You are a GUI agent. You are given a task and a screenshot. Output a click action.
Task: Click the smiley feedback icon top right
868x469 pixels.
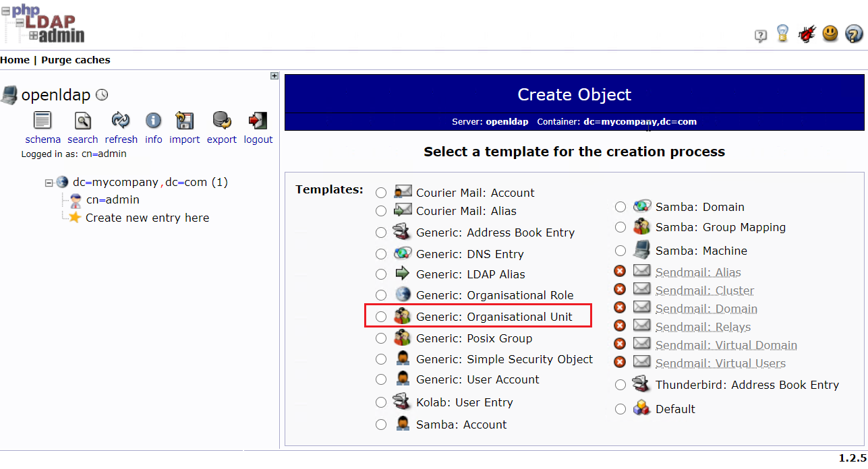(x=830, y=33)
